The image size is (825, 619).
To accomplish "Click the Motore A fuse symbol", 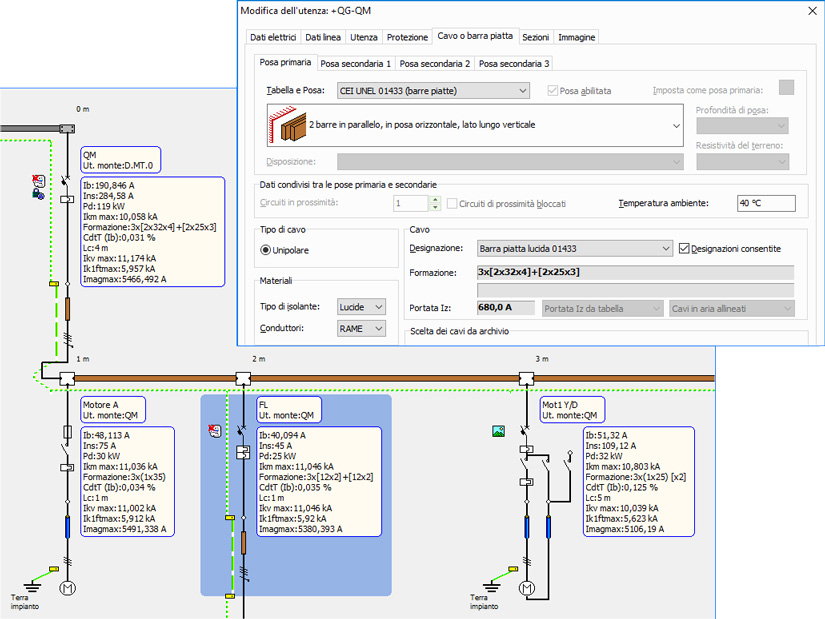I will click(x=67, y=432).
